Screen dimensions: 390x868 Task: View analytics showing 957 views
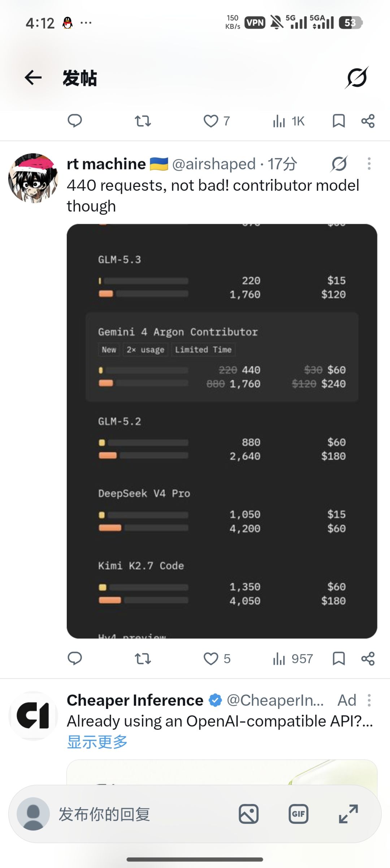pyautogui.click(x=293, y=659)
